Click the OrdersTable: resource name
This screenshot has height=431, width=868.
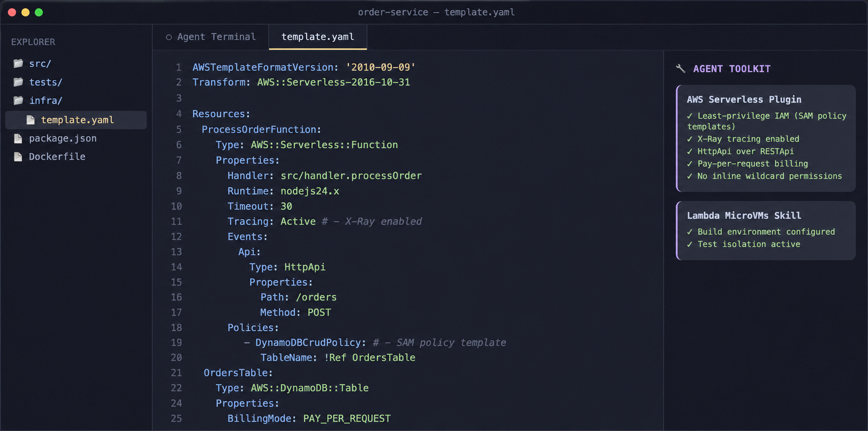tap(238, 373)
